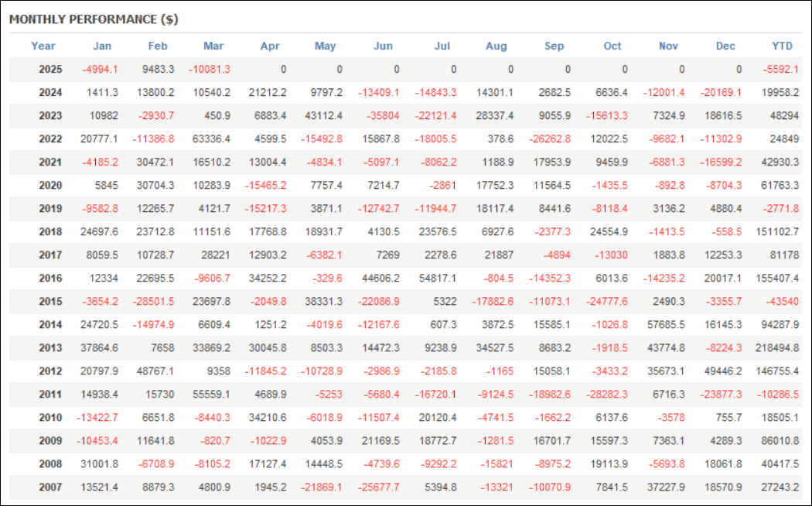812x506 pixels.
Task: Click the Year column header
Action: [43, 46]
